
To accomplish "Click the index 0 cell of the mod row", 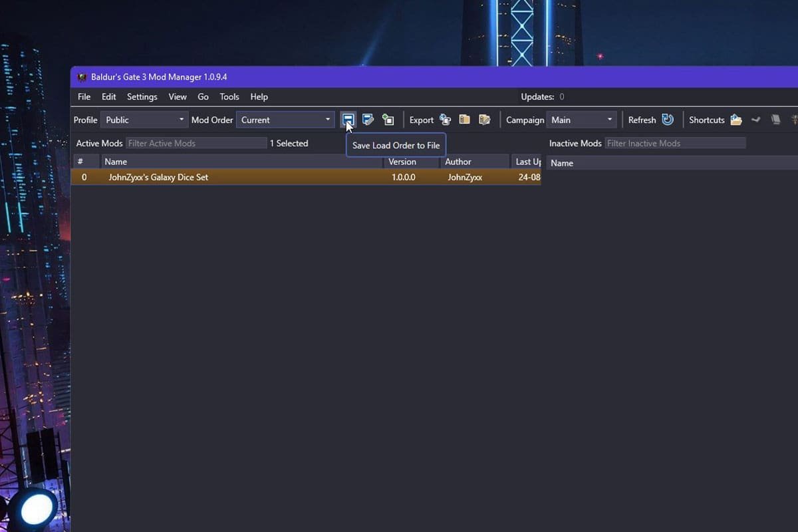I will [84, 178].
